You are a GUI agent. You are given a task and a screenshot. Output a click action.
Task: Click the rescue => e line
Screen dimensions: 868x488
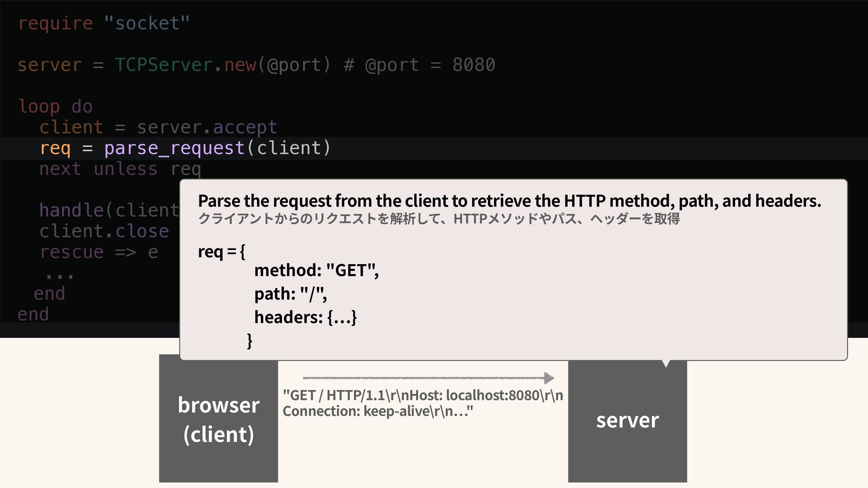(99, 252)
